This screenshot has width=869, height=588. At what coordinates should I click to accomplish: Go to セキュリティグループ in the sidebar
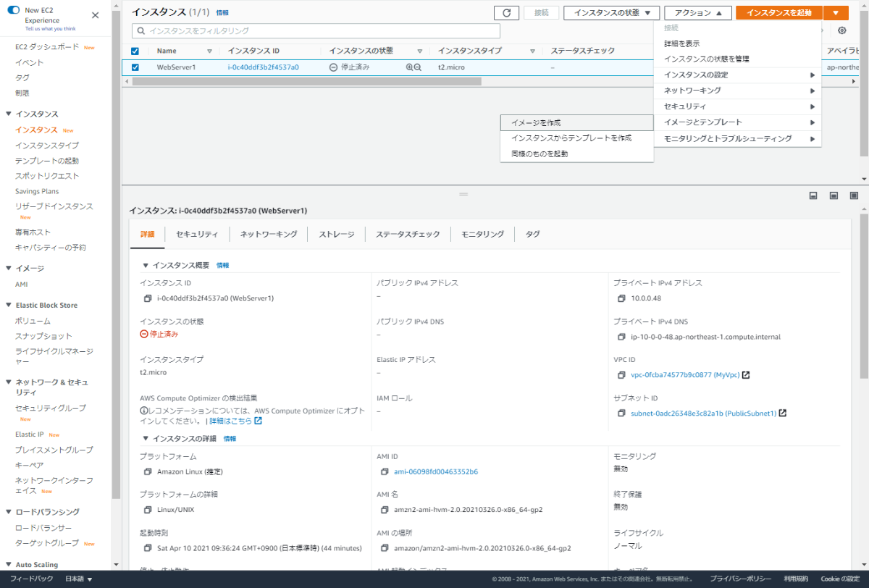tap(51, 408)
